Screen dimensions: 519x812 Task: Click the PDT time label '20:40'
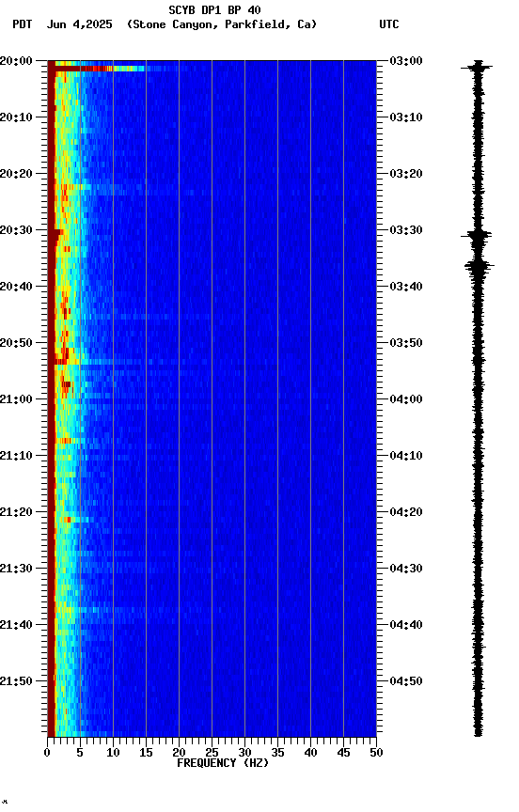pos(16,287)
